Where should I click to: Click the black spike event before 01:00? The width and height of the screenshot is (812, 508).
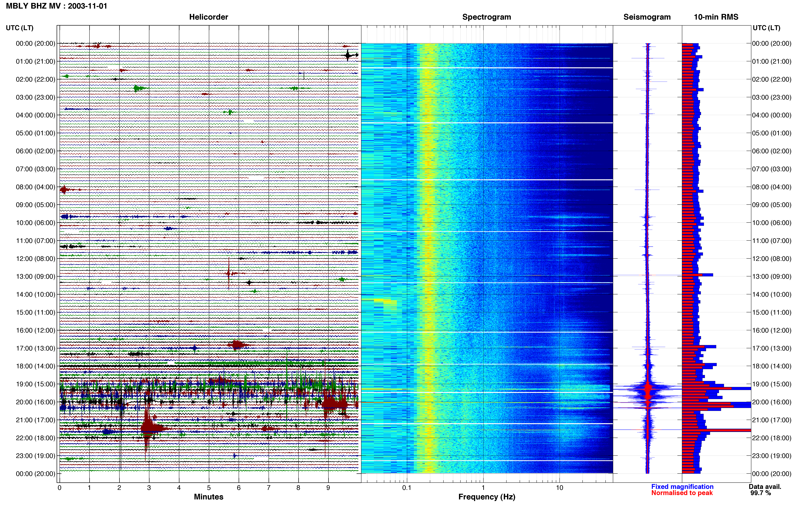(348, 55)
